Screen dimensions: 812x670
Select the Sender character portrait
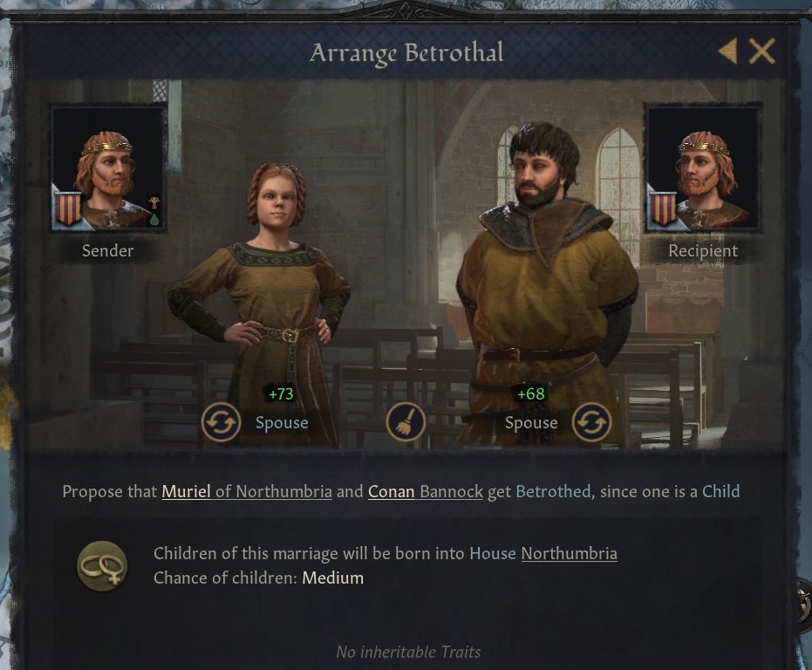pos(108,167)
